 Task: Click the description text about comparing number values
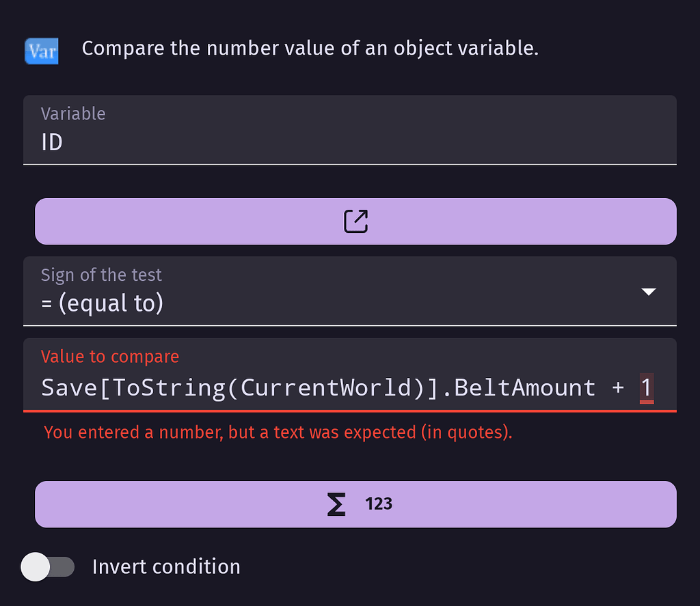click(x=310, y=48)
